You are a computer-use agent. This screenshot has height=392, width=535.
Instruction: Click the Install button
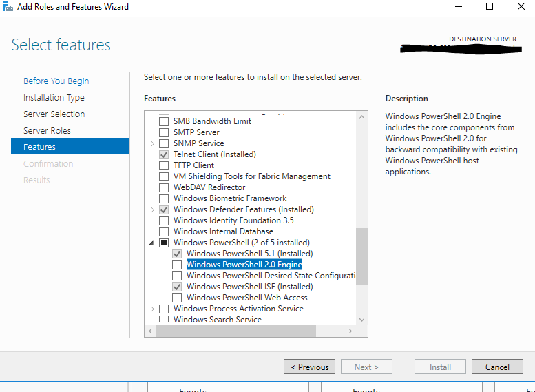click(x=440, y=367)
